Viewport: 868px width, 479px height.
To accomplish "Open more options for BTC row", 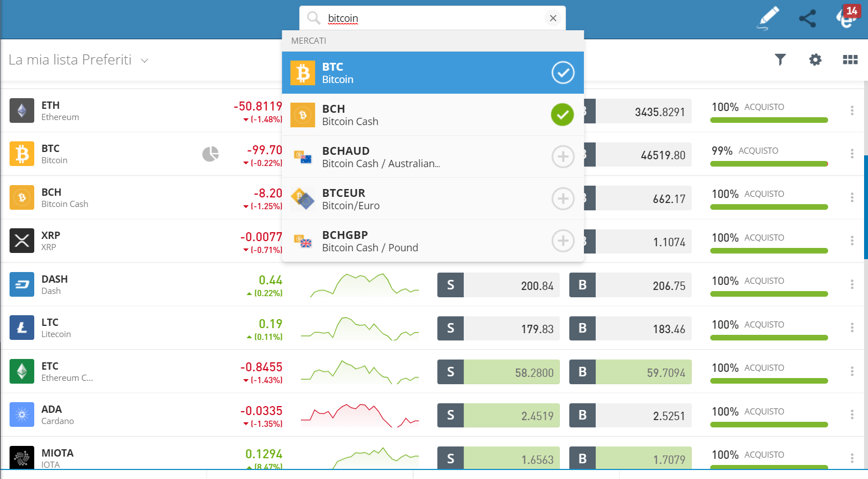I will [852, 154].
